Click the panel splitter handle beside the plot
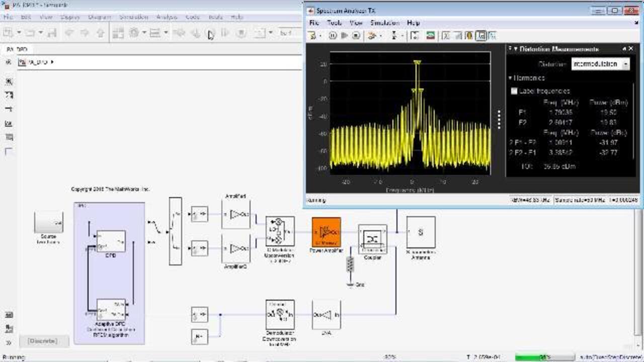The height and width of the screenshot is (362, 644). coord(499,119)
